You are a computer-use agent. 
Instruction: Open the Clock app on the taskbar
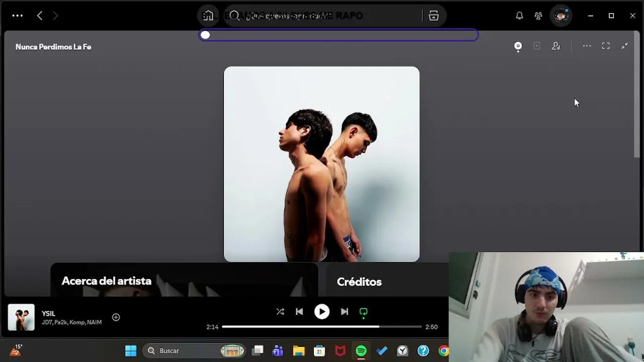(x=403, y=350)
